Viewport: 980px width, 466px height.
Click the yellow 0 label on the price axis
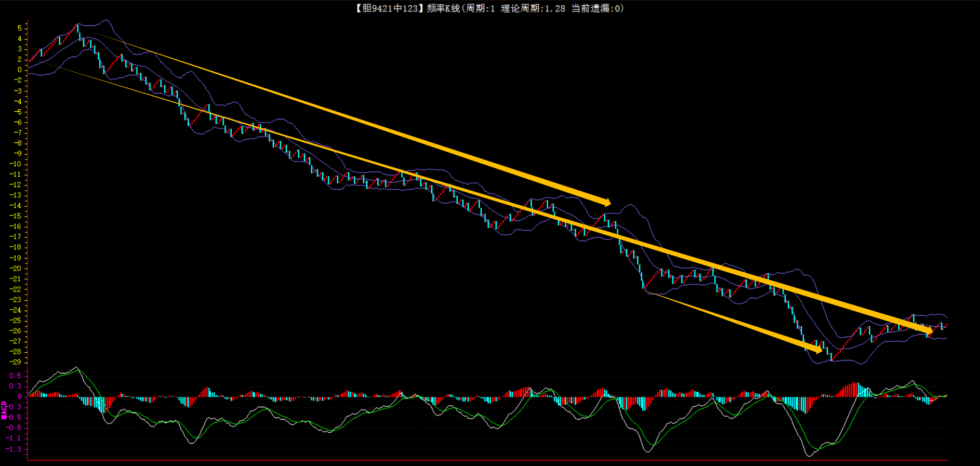pos(20,70)
